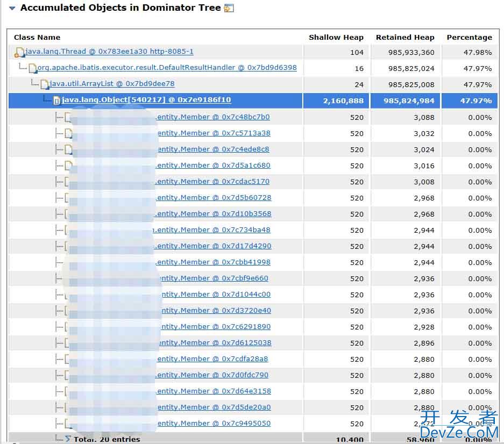This screenshot has width=504, height=444.
Task: Click the icon of Member 0x7c5713a38 row
Action: (68, 133)
